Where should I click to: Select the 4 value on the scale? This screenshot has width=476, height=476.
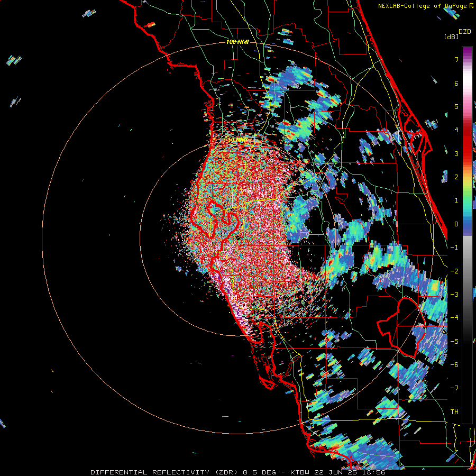coord(456,130)
